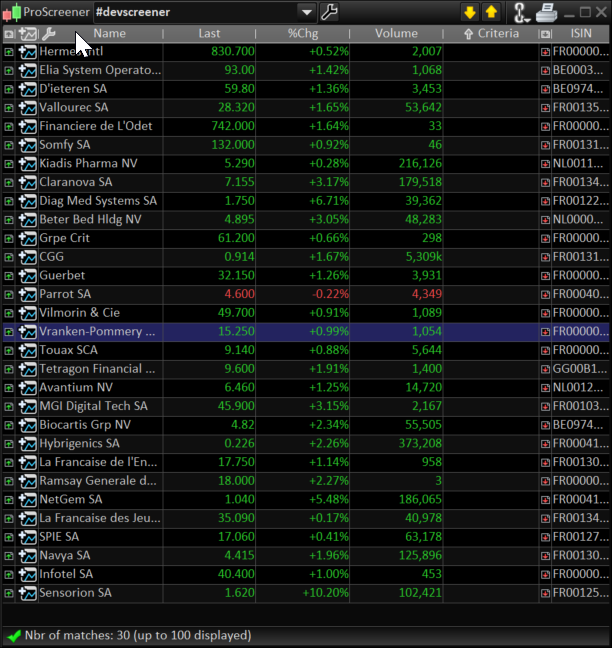Open ProScreener settings wrench in title bar
This screenshot has height=648, width=612.
(329, 12)
